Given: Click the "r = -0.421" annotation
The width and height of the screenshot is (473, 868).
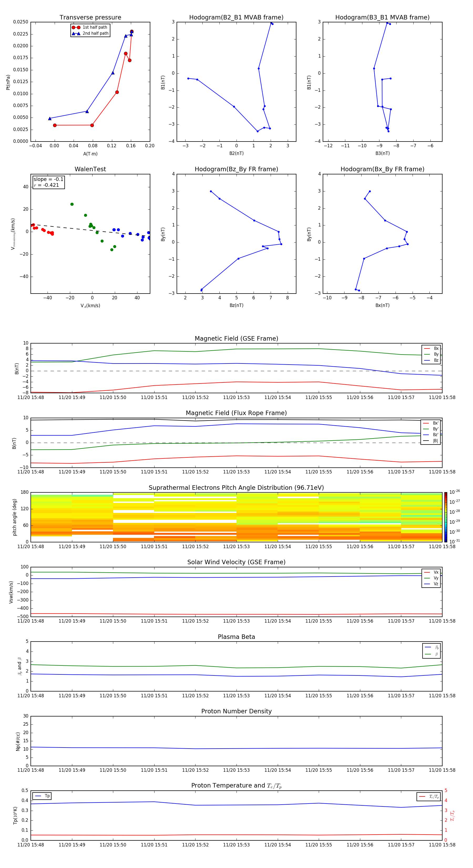Looking at the screenshot, I should 47,185.
